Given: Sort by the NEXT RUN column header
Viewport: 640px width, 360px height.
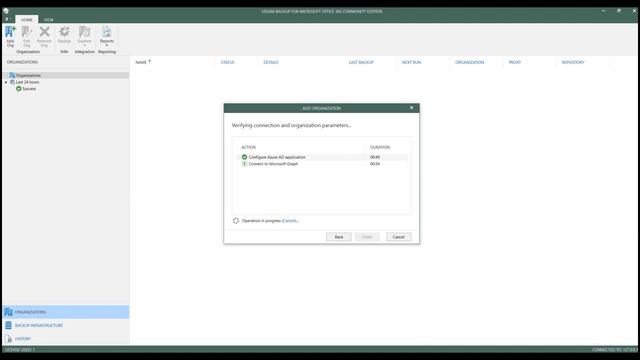Looking at the screenshot, I should click(x=411, y=62).
